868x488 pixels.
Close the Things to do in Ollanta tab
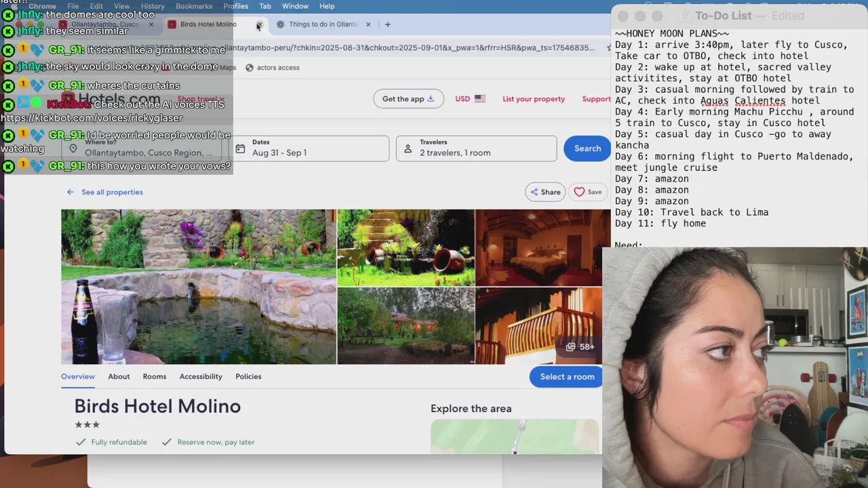tap(368, 24)
